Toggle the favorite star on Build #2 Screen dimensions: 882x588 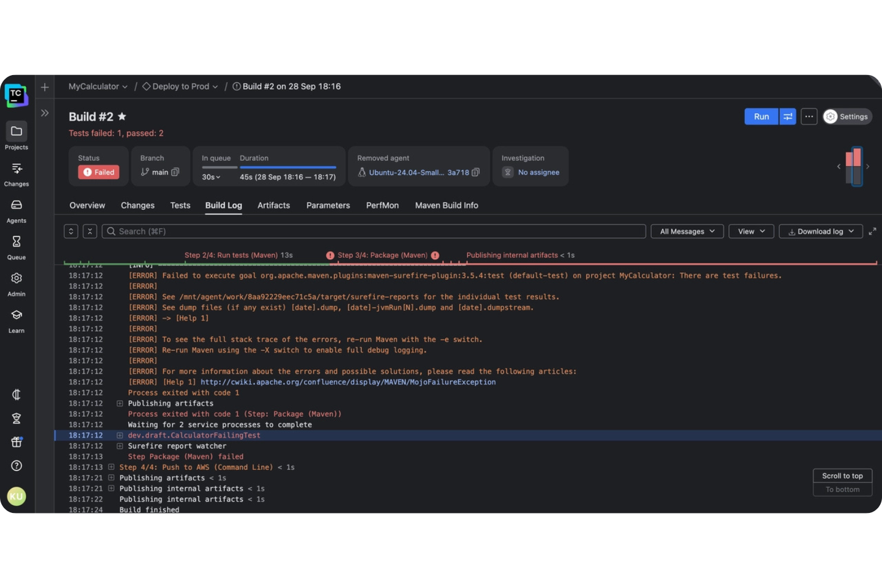(122, 116)
